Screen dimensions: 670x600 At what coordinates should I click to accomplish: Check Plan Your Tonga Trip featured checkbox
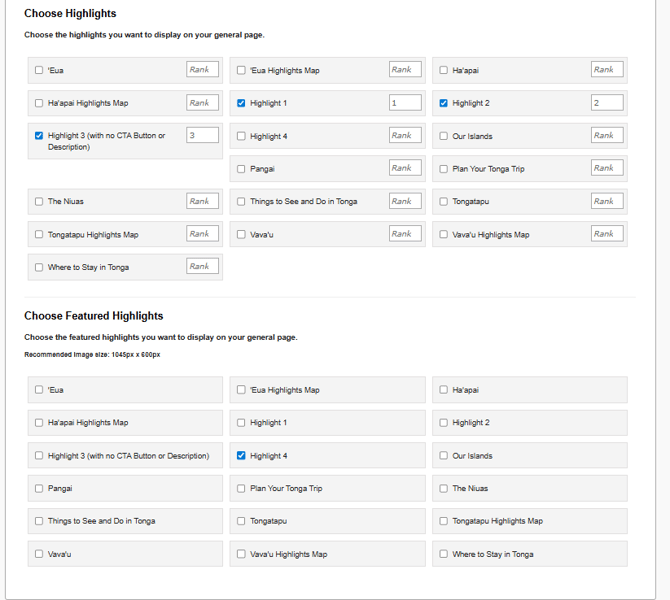tap(241, 489)
